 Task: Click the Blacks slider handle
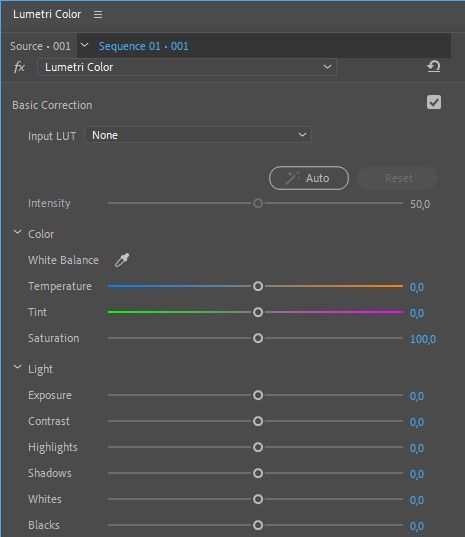[258, 525]
